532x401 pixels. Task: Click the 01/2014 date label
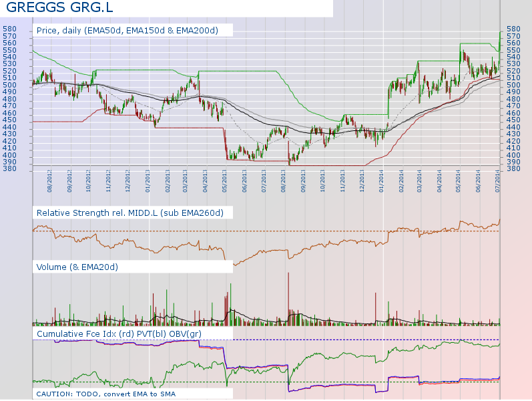tap(381, 181)
